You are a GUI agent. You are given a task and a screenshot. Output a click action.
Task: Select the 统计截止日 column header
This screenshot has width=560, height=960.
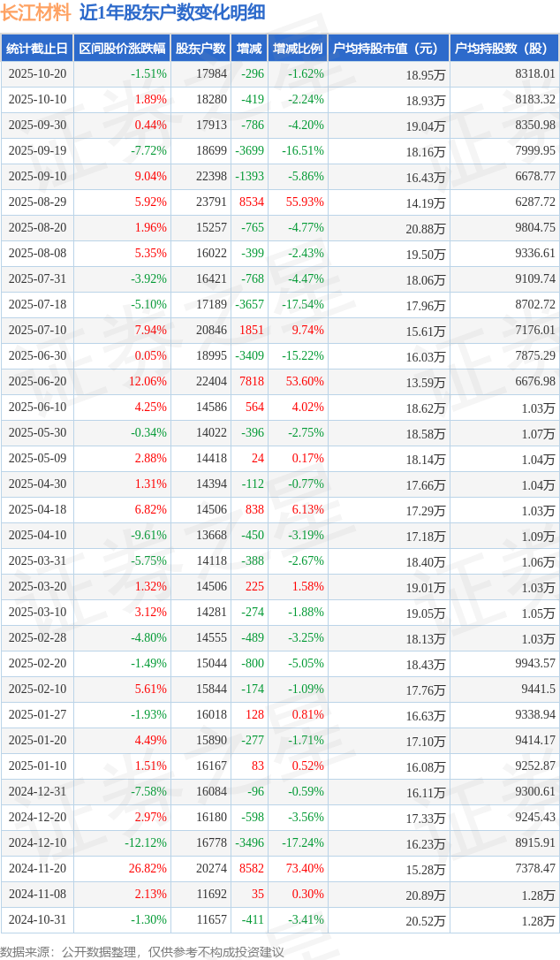pos(37,49)
